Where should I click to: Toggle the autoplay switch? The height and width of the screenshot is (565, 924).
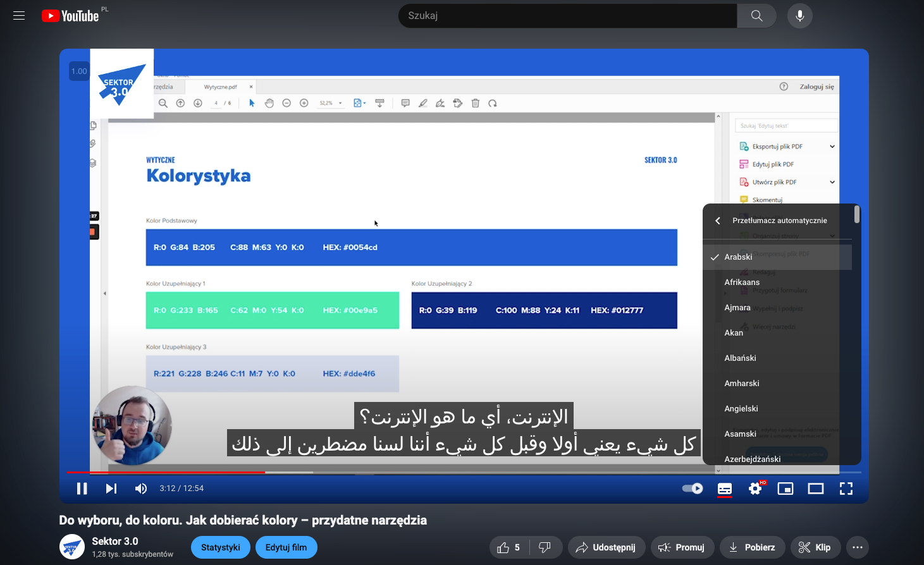693,489
